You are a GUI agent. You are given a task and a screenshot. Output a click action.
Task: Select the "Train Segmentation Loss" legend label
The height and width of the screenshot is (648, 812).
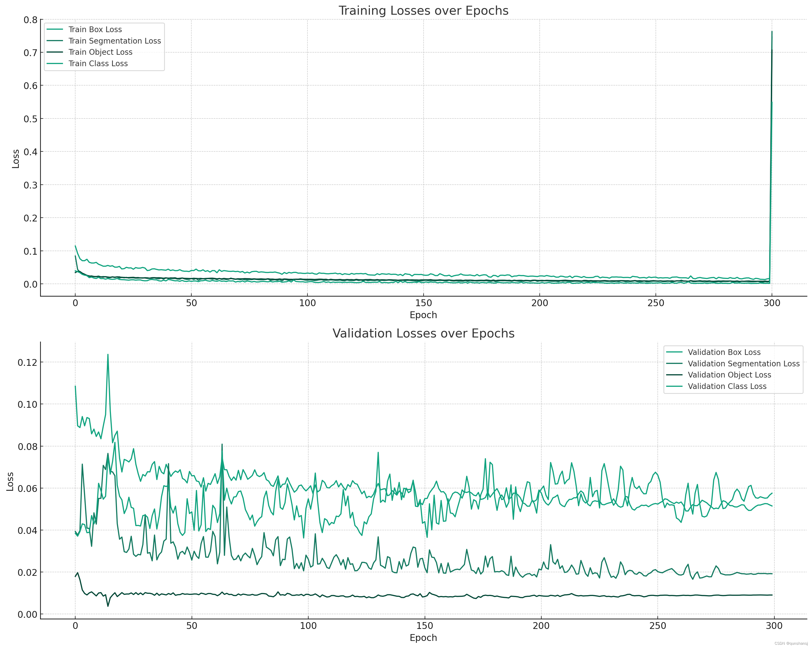115,41
